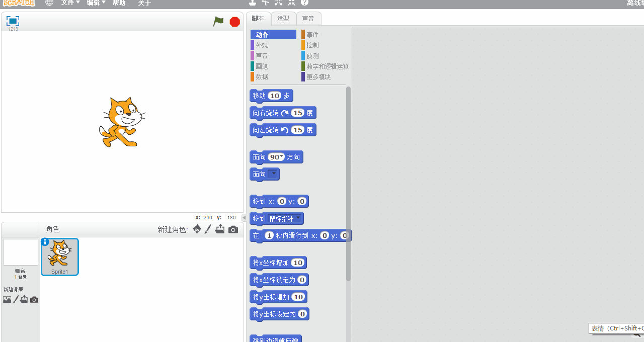This screenshot has height=342, width=644.
Task: Upload a backdrop from file
Action: tap(24, 300)
